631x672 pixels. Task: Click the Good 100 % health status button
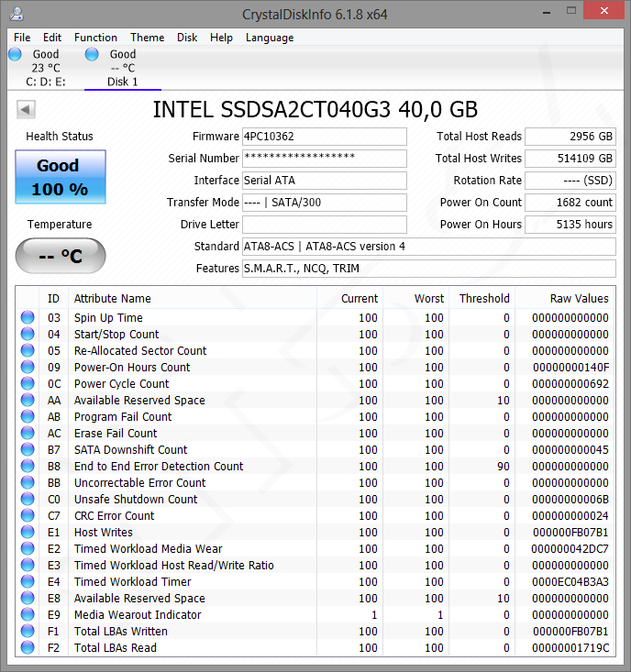[x=61, y=177]
